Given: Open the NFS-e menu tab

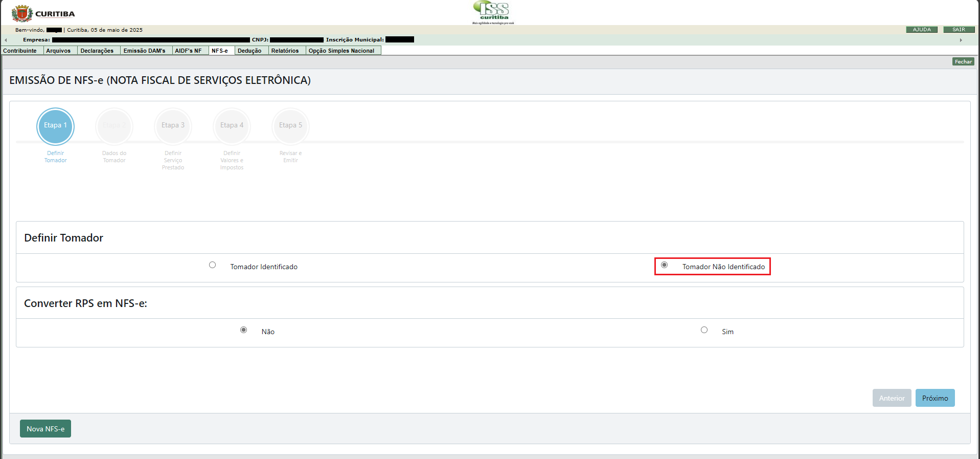Looking at the screenshot, I should tap(220, 51).
